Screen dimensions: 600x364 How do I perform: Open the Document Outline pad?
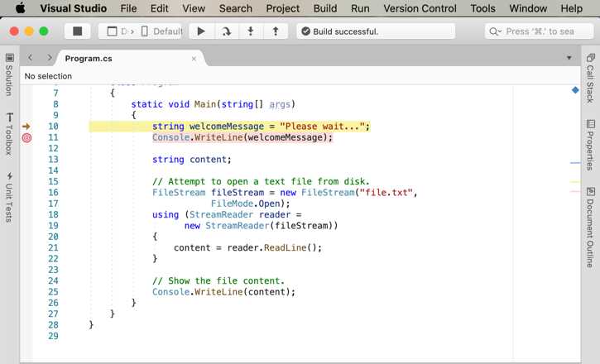[x=590, y=227]
